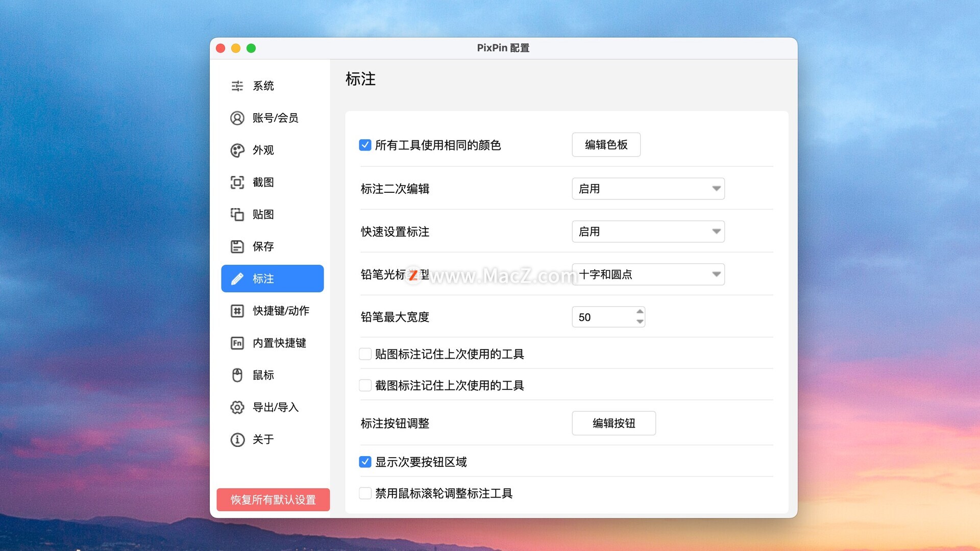Switch to the 快捷键/动作 section

pyautogui.click(x=281, y=311)
